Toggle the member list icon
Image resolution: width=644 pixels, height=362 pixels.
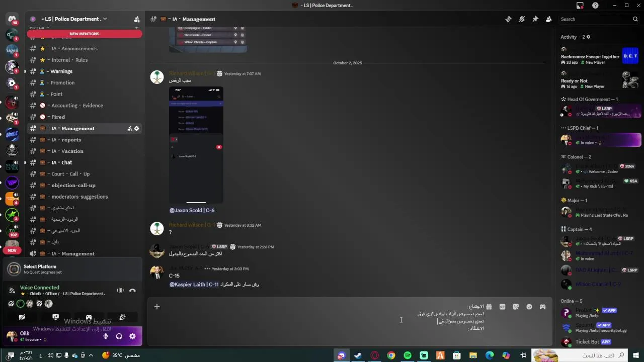click(x=549, y=19)
